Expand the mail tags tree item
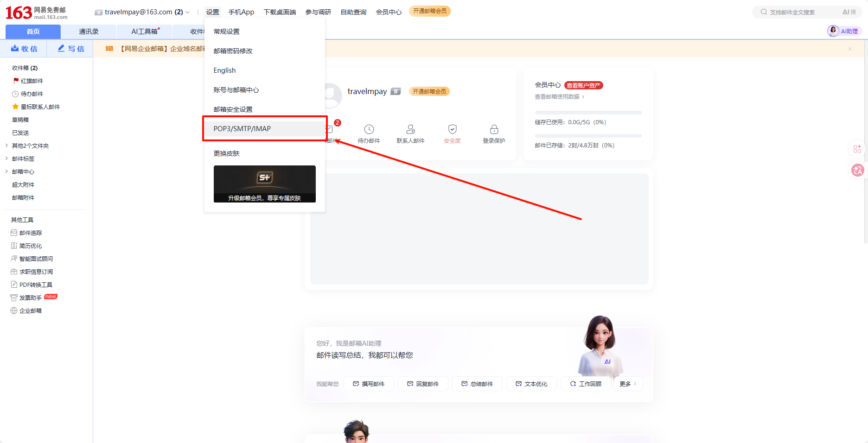This screenshot has height=443, width=868. click(x=6, y=158)
